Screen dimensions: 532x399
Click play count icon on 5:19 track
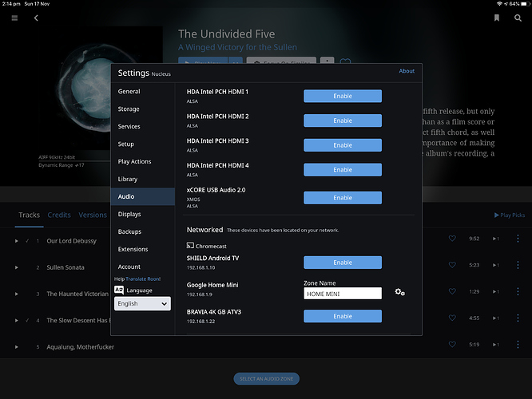pos(496,345)
